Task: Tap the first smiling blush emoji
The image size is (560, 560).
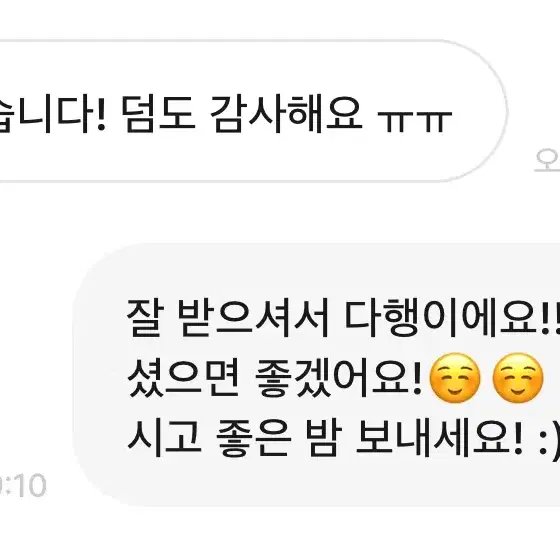Action: tap(455, 378)
